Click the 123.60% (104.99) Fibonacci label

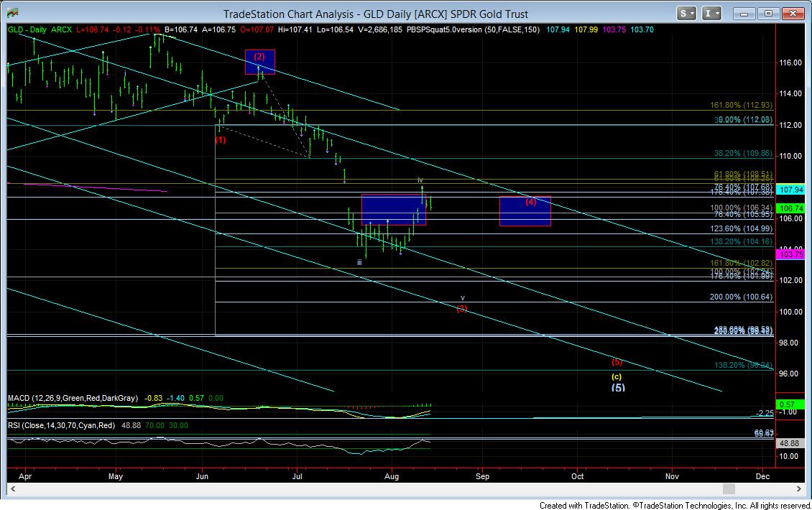coord(741,229)
